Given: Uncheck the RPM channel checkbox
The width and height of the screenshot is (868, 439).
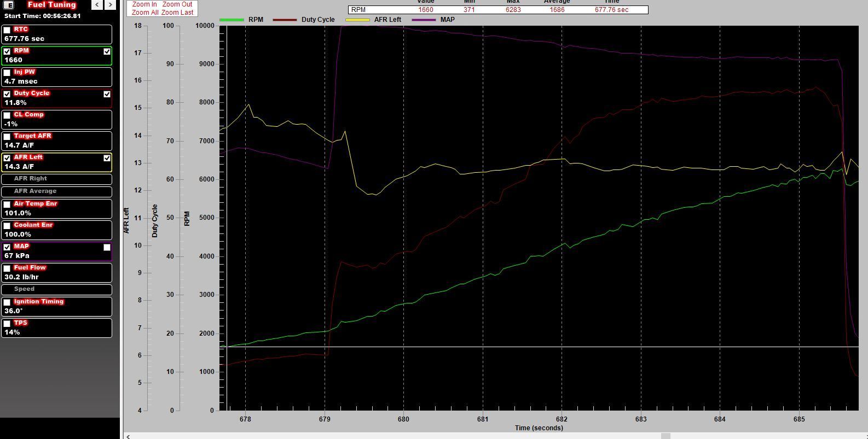Looking at the screenshot, I should (7, 51).
